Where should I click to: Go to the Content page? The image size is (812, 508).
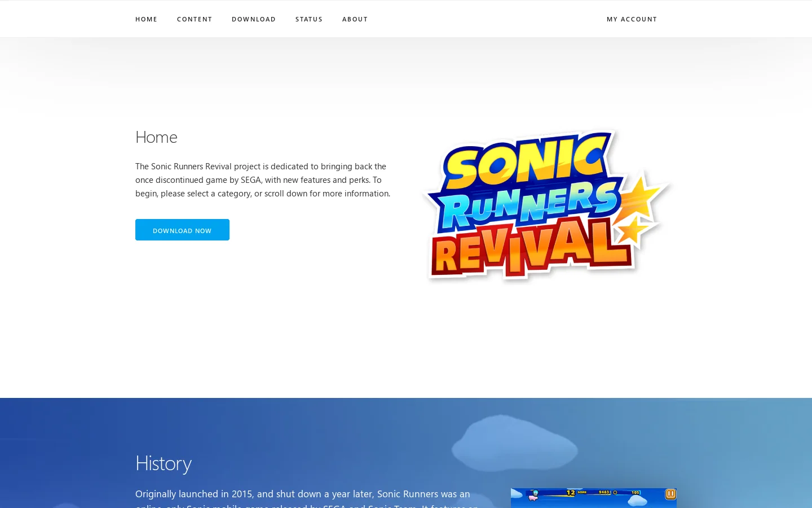click(x=195, y=19)
